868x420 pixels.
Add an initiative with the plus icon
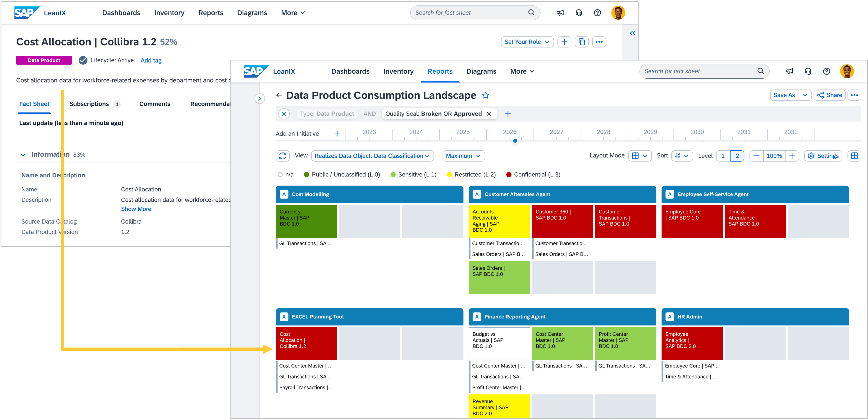click(x=337, y=134)
